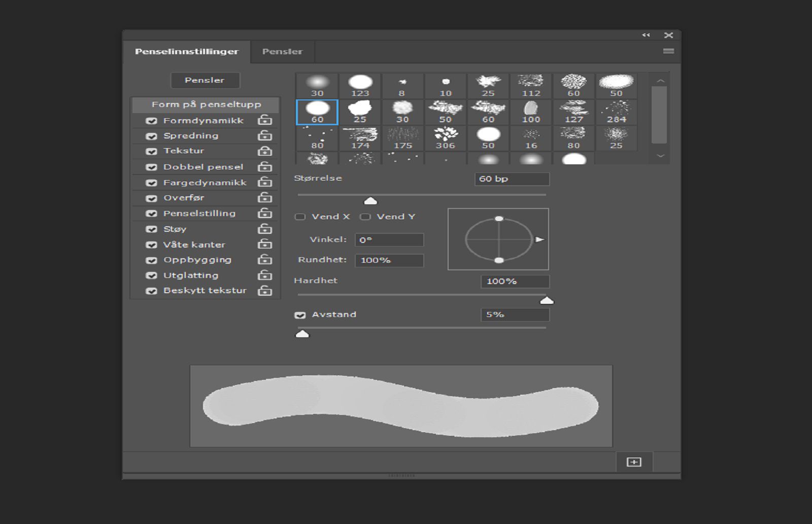Click the brush list scroll-down arrow
This screenshot has width=812, height=524.
tap(660, 156)
